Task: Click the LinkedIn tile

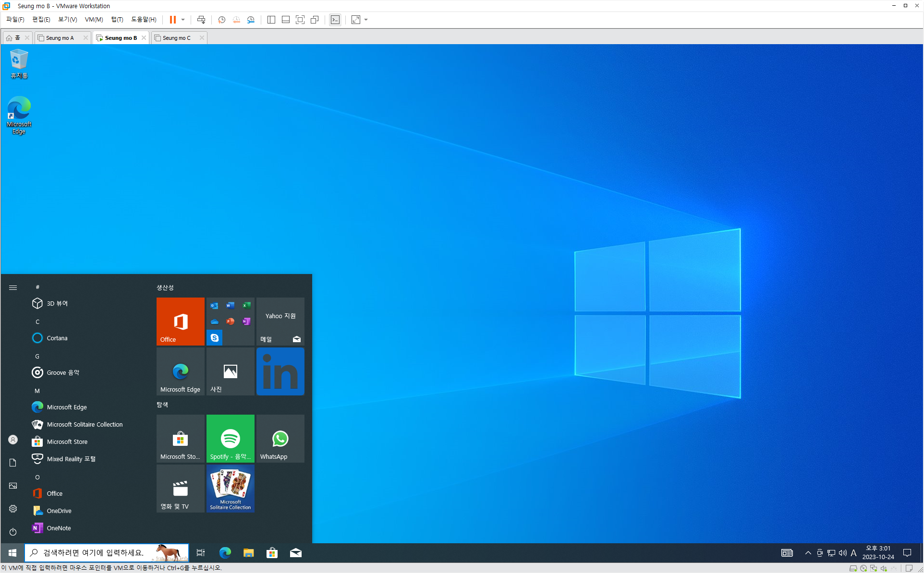Action: pyautogui.click(x=280, y=371)
